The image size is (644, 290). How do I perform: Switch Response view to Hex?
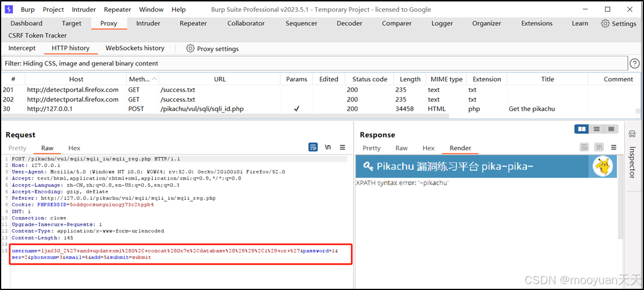tap(429, 148)
